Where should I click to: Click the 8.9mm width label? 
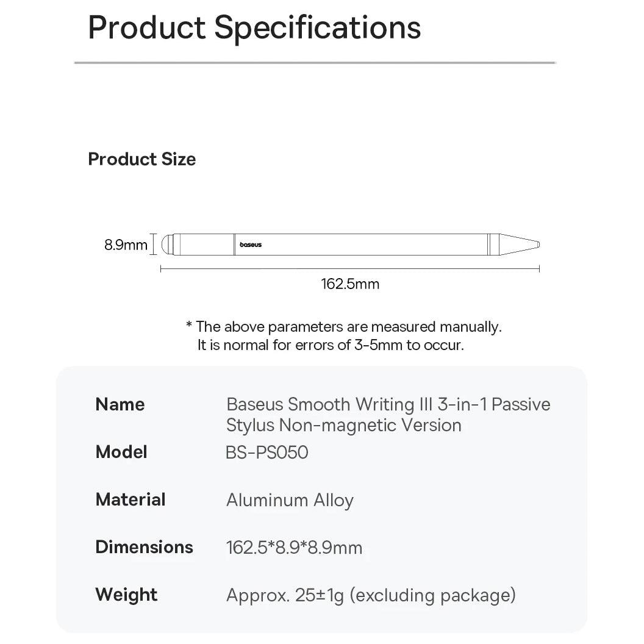[126, 245]
